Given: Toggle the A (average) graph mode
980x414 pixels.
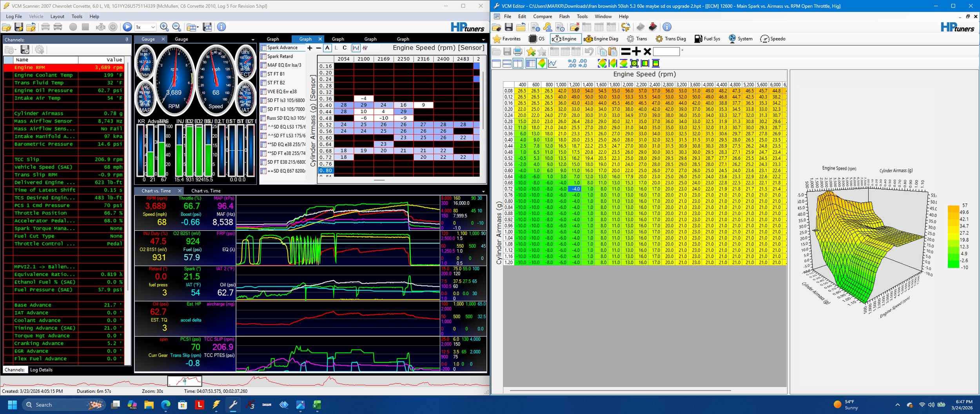Looking at the screenshot, I should (x=327, y=48).
